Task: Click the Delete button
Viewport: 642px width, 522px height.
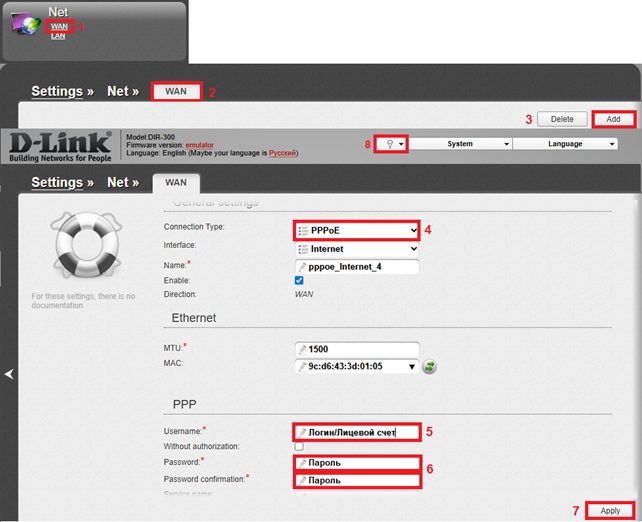Action: tap(562, 119)
